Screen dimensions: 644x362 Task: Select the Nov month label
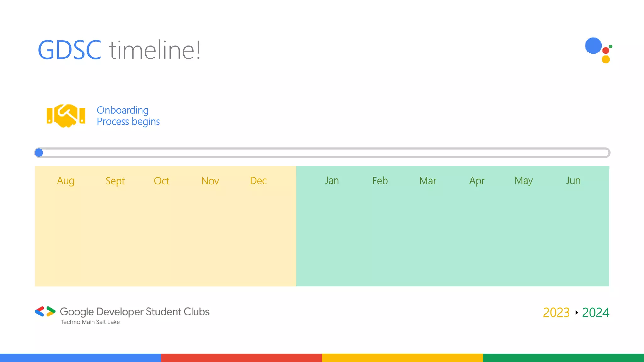click(210, 181)
